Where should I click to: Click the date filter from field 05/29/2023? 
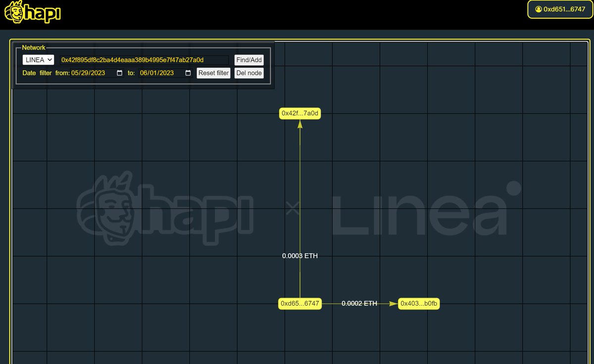pos(97,73)
